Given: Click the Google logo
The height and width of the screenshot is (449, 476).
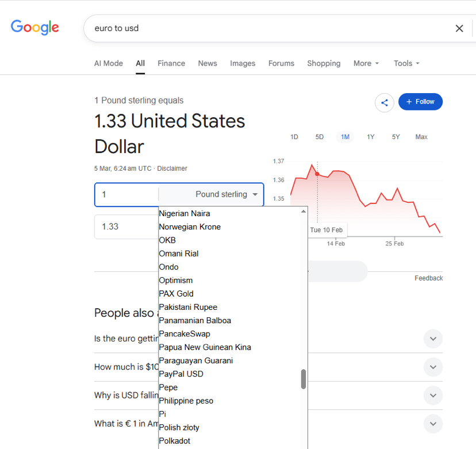Looking at the screenshot, I should 35,27.
